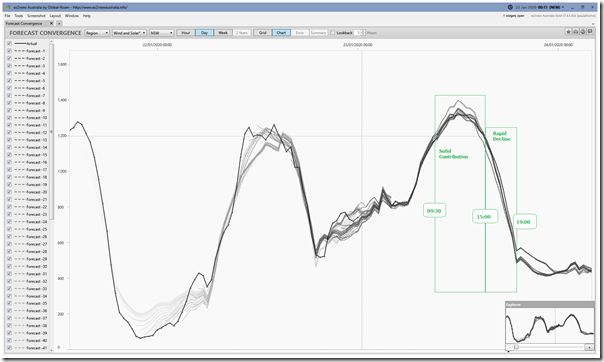
Task: Add a new tab with the plus icon
Action: (59, 23)
